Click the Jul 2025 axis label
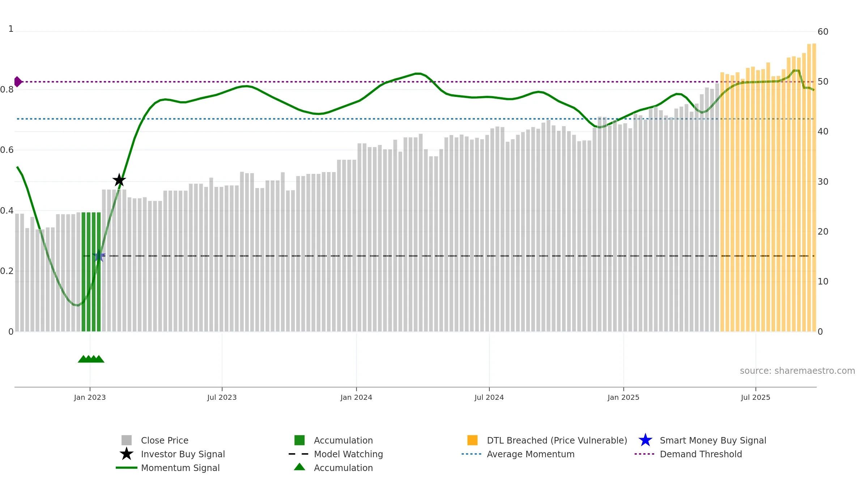 pos(756,398)
